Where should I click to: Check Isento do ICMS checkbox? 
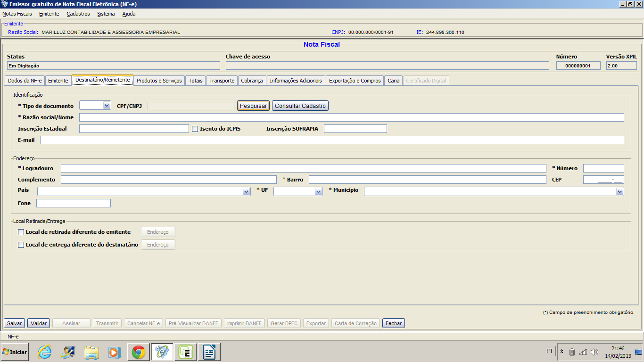(x=195, y=129)
